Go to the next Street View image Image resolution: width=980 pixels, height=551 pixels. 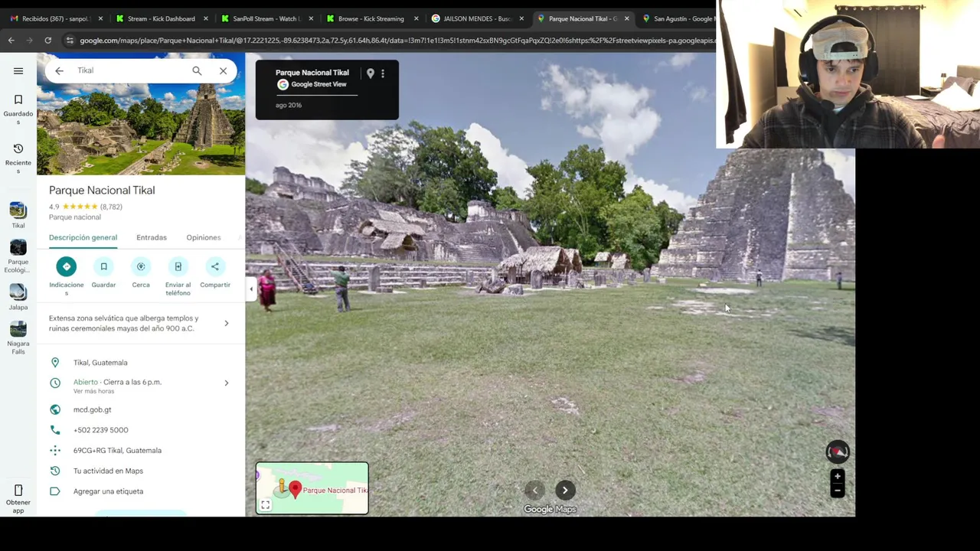pyautogui.click(x=565, y=491)
